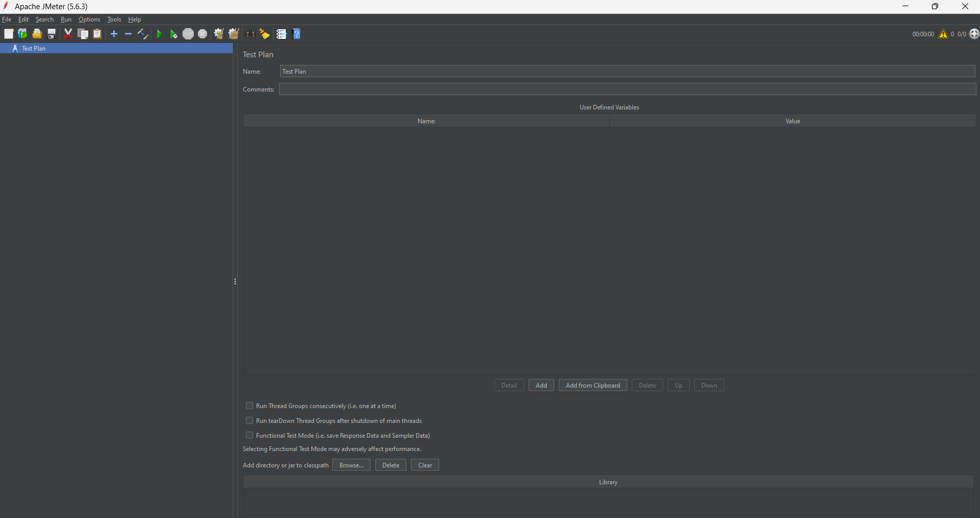Screen dimensions: 980x518
Task: Click the Clear All double-broom icon
Action: [x=234, y=34]
